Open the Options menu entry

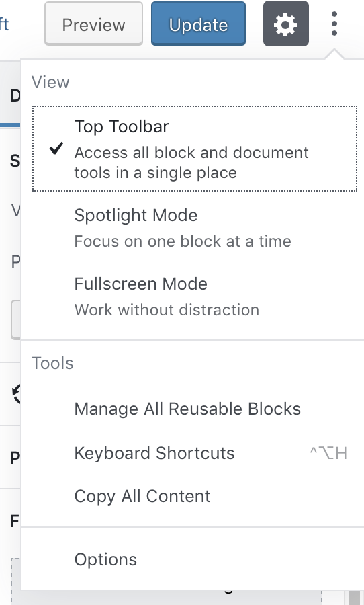195,559
